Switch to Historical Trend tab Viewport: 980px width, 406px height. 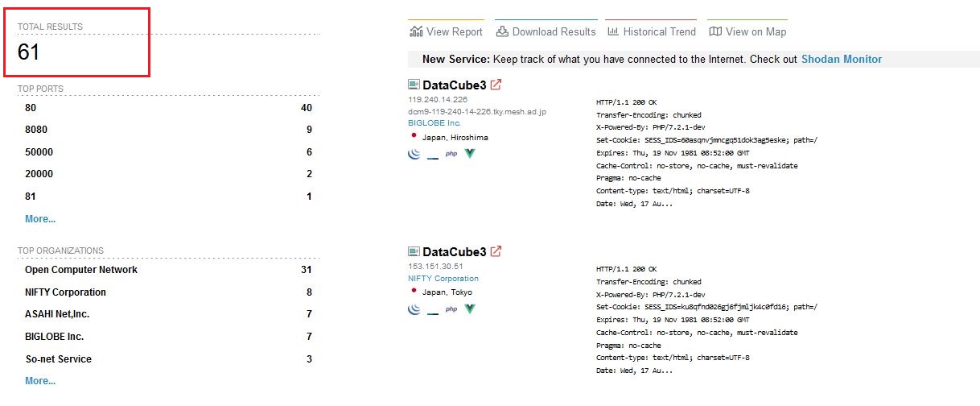click(x=651, y=32)
